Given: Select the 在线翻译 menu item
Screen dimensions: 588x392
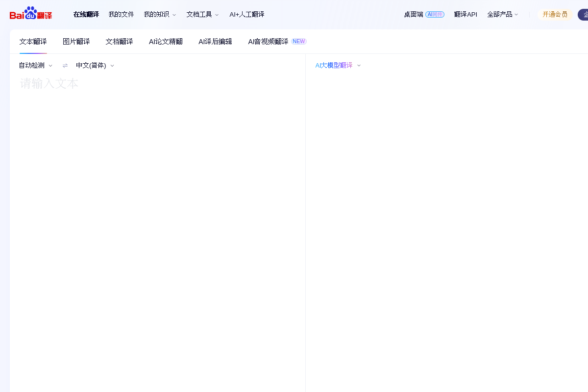Looking at the screenshot, I should pyautogui.click(x=86, y=14).
